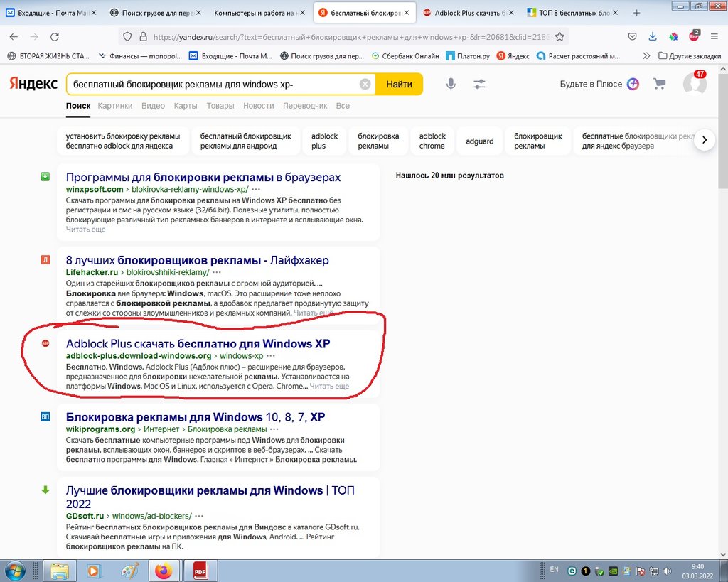Bookmark this page with the star

560,37
